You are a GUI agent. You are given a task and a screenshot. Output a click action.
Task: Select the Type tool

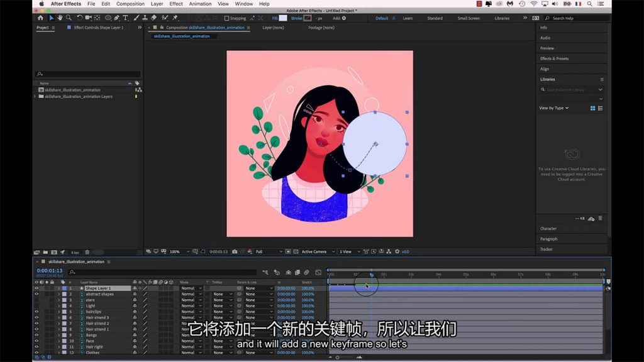coord(125,18)
